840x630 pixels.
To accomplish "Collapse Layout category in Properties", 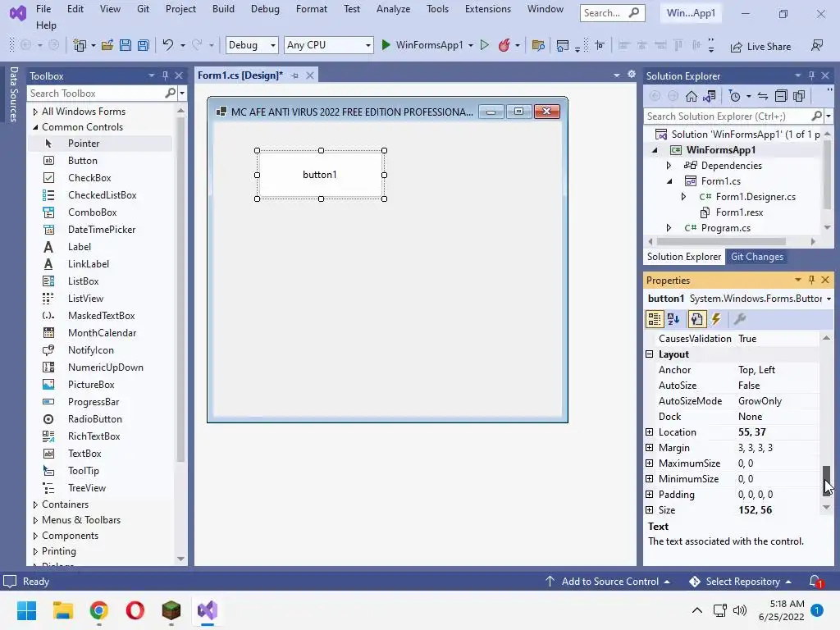I will (x=650, y=354).
